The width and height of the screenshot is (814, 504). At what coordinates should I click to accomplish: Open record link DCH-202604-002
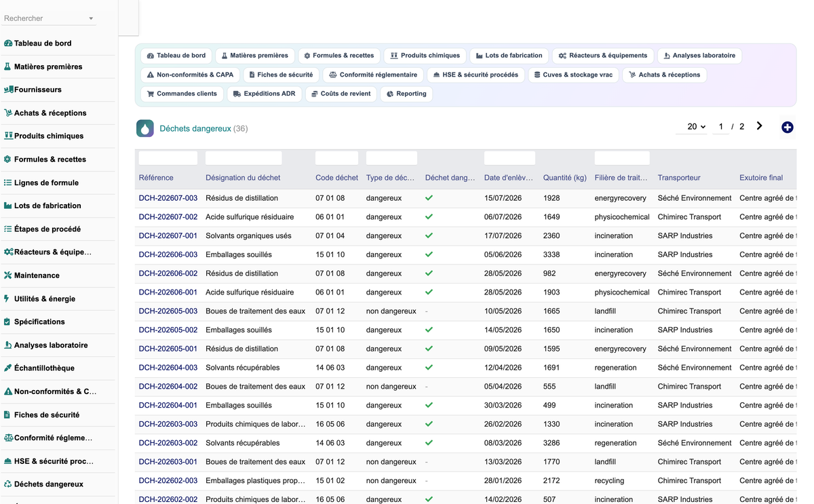(x=168, y=387)
